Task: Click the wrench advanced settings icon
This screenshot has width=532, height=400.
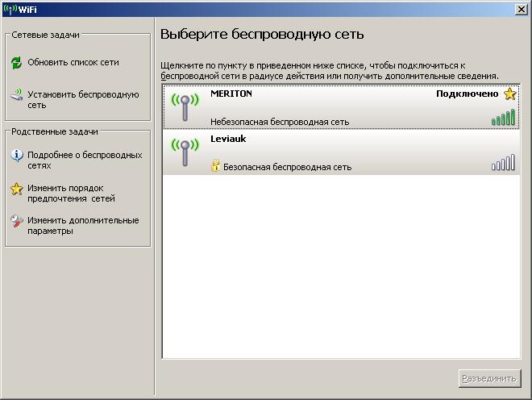Action: [x=16, y=221]
